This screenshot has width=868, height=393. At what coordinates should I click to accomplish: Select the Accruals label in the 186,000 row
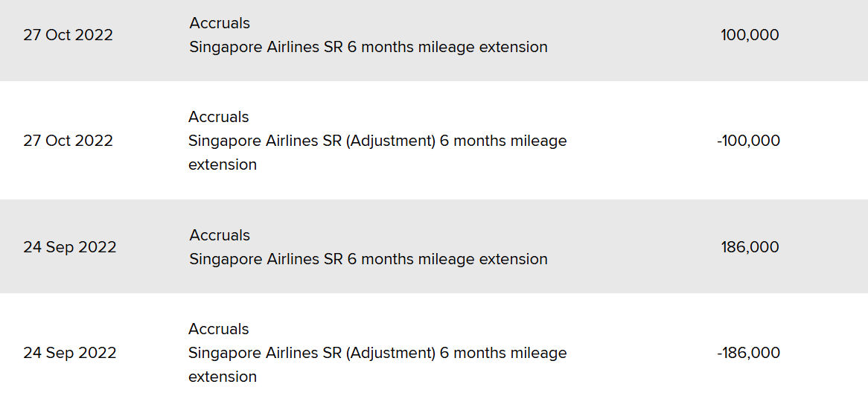point(220,235)
